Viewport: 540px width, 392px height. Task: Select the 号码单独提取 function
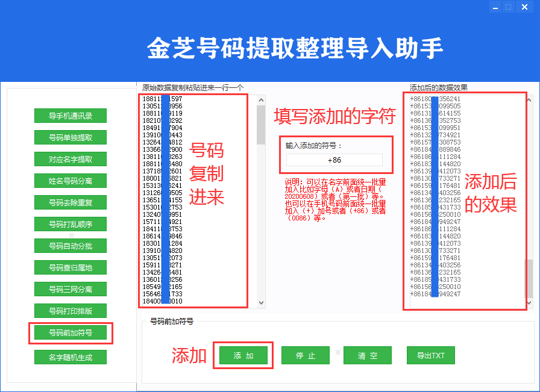[72, 137]
